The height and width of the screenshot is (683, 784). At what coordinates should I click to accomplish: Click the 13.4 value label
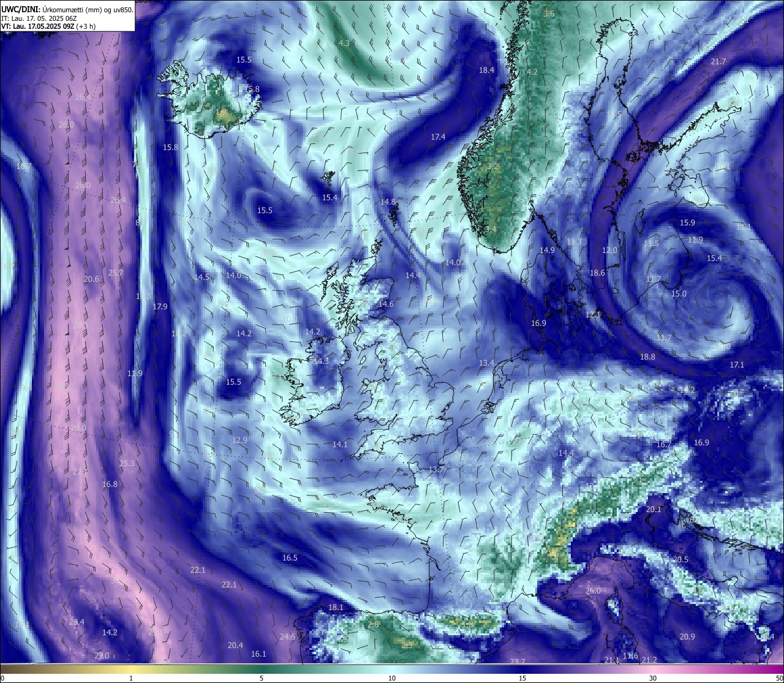point(486,363)
